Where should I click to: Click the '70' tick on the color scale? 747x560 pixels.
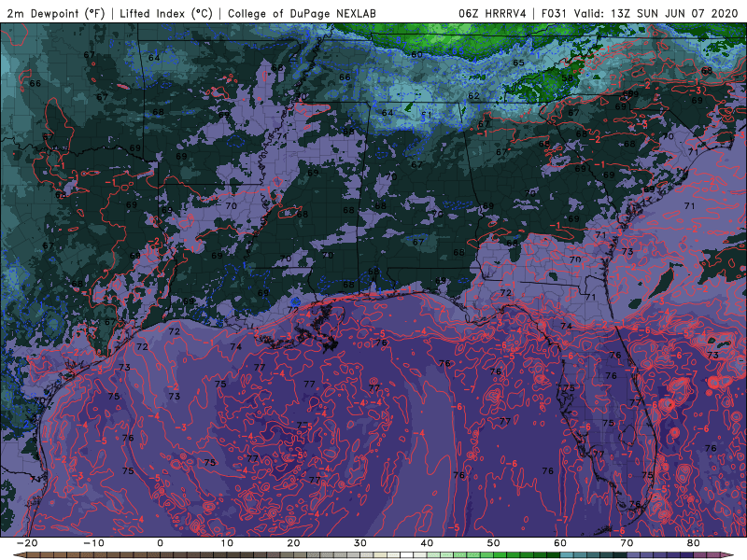coord(627,543)
